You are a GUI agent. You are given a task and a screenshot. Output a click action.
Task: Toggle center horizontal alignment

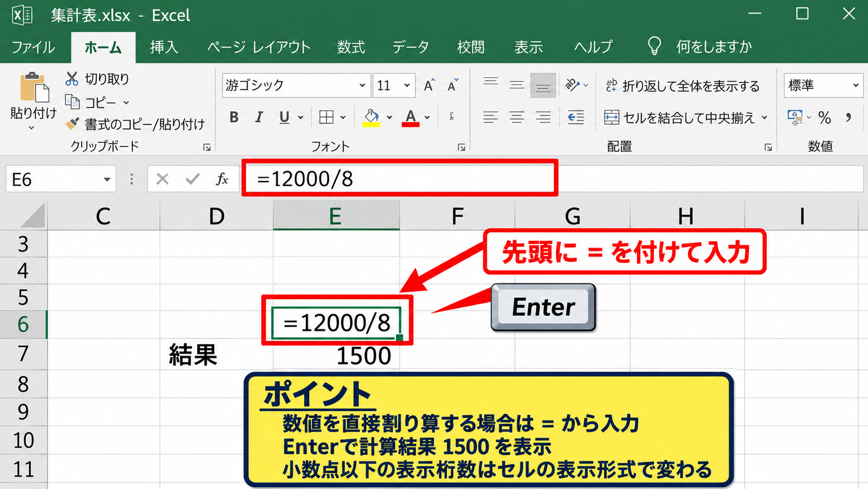click(517, 117)
